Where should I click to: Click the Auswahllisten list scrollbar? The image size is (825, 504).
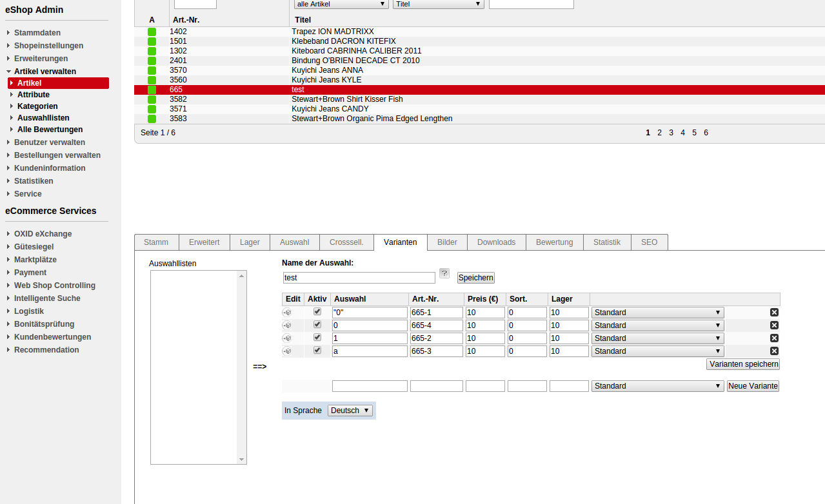point(242,367)
